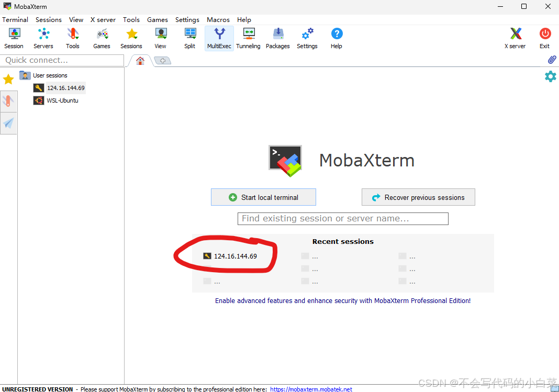
Task: Open the Games toolbar icon
Action: 102,38
